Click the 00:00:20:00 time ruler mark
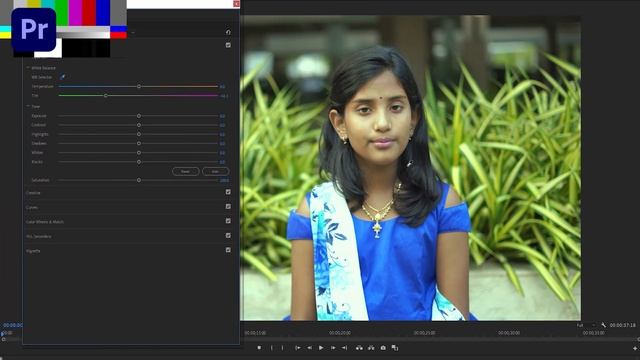The image size is (640, 360). click(x=340, y=333)
